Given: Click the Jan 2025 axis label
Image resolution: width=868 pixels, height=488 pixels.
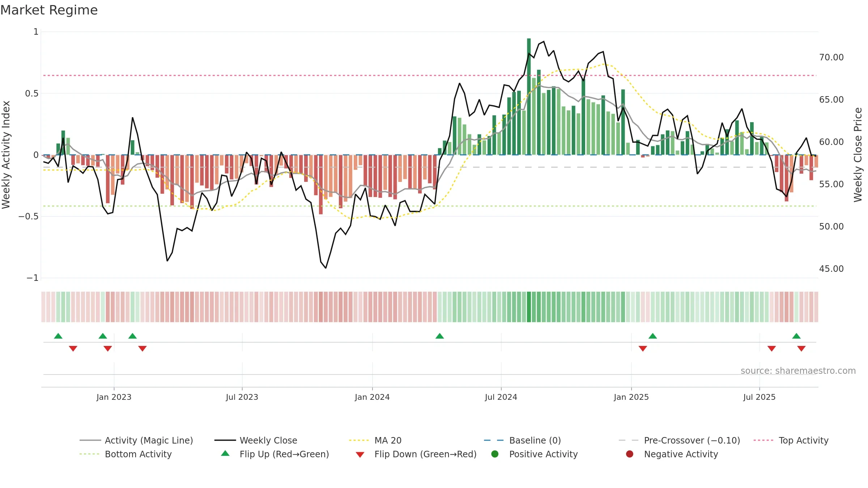Looking at the screenshot, I should click(x=631, y=397).
